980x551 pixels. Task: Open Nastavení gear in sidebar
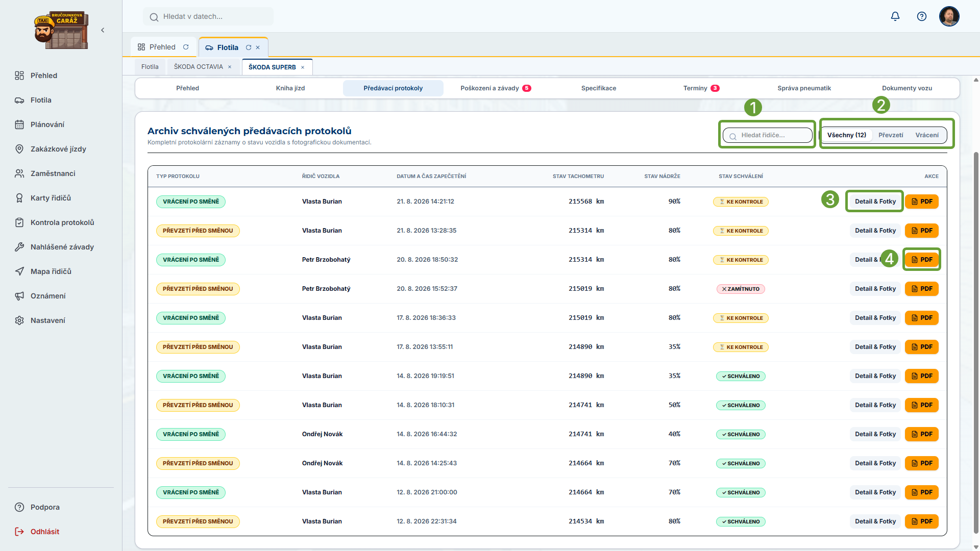click(19, 320)
